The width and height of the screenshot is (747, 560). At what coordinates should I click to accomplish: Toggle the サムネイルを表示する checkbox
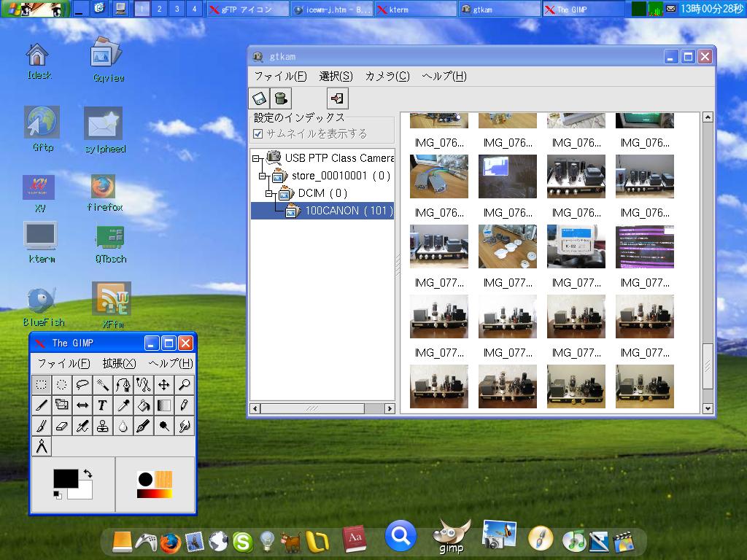[x=258, y=133]
